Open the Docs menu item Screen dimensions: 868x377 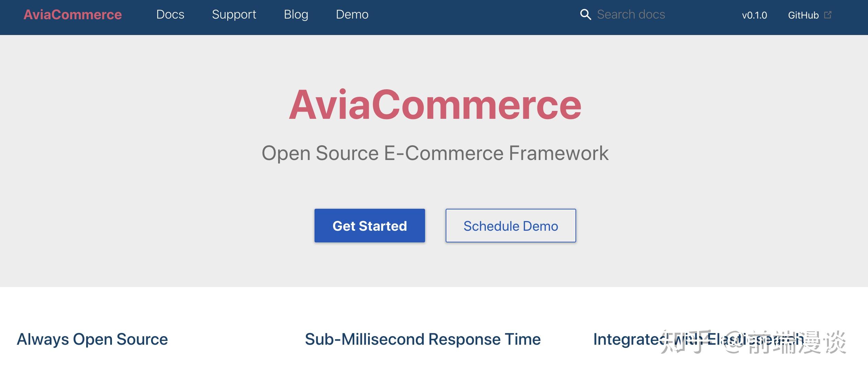tap(170, 15)
